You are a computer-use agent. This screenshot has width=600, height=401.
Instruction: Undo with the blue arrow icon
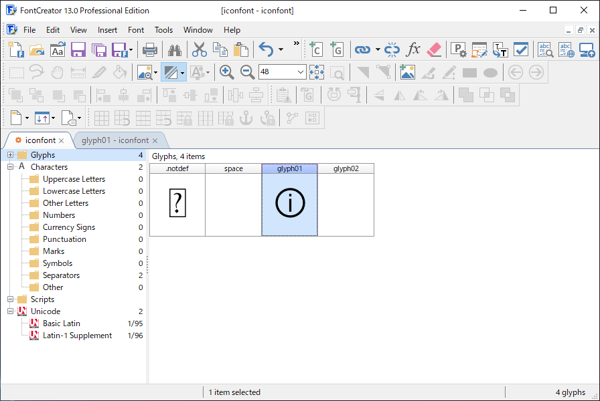(266, 50)
